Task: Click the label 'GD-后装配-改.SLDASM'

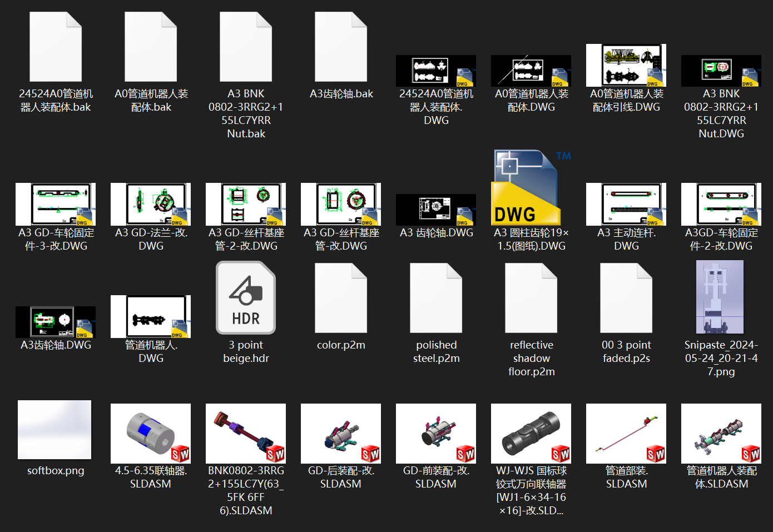Action: click(341, 477)
